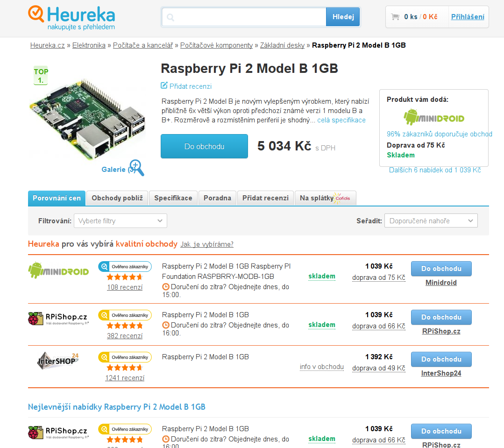Click the Heureka logo
The width and height of the screenshot is (504, 448).
click(x=71, y=18)
